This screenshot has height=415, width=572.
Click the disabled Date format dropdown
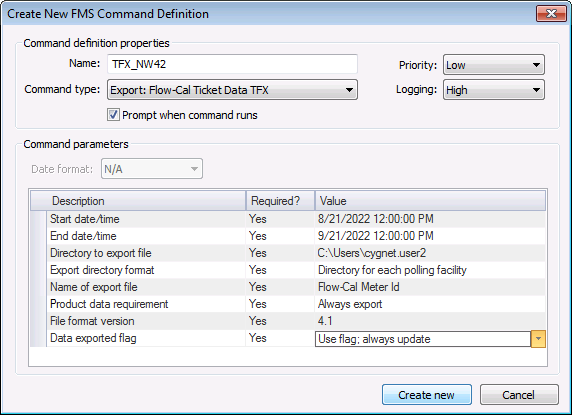152,169
